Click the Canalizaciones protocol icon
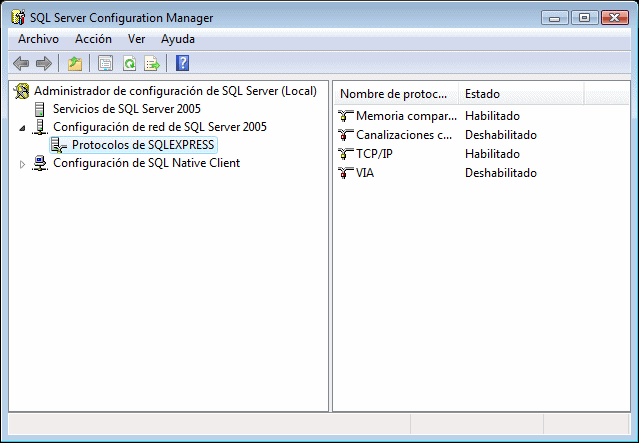Image resolution: width=639 pixels, height=443 pixels. tap(345, 135)
